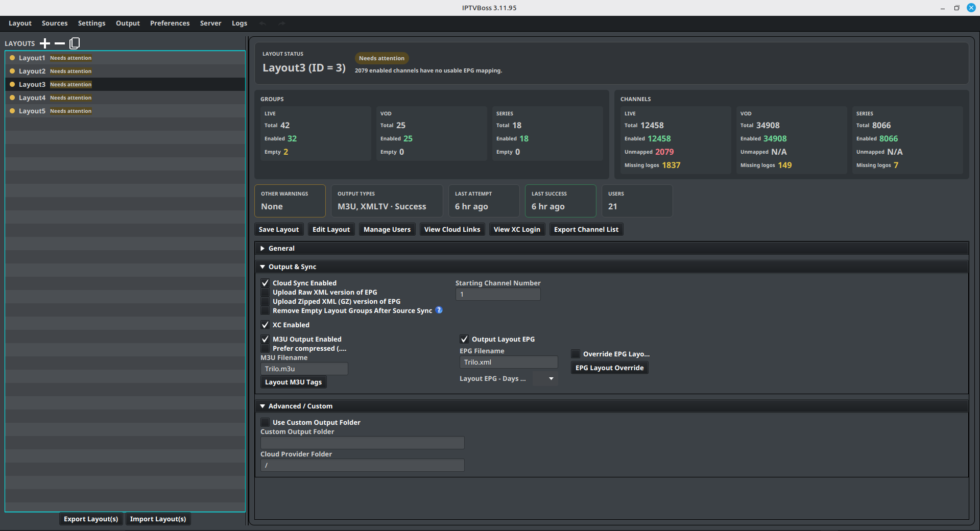Enable Prefer compressed option
This screenshot has width=980, height=531.
(265, 348)
